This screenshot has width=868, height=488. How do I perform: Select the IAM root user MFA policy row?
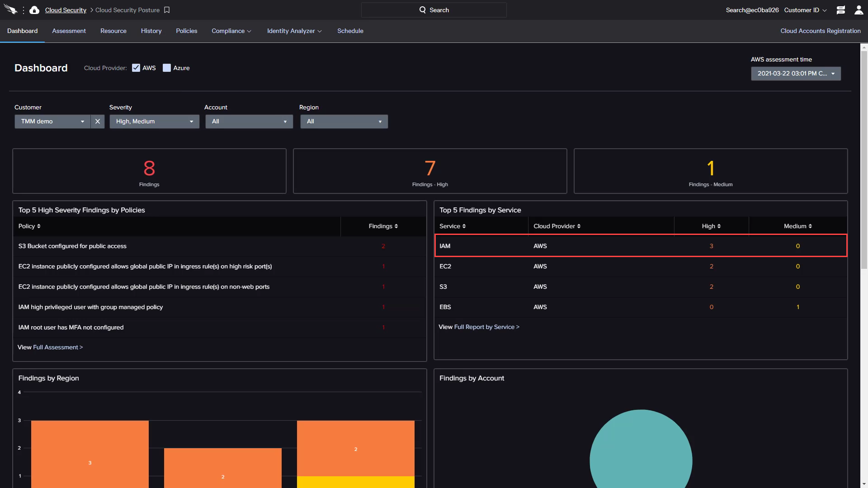point(220,328)
